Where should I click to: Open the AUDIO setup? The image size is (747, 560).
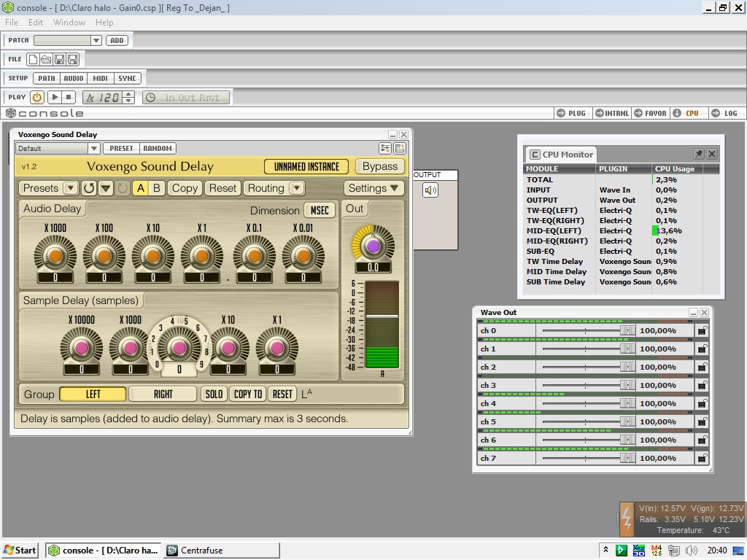coord(74,79)
